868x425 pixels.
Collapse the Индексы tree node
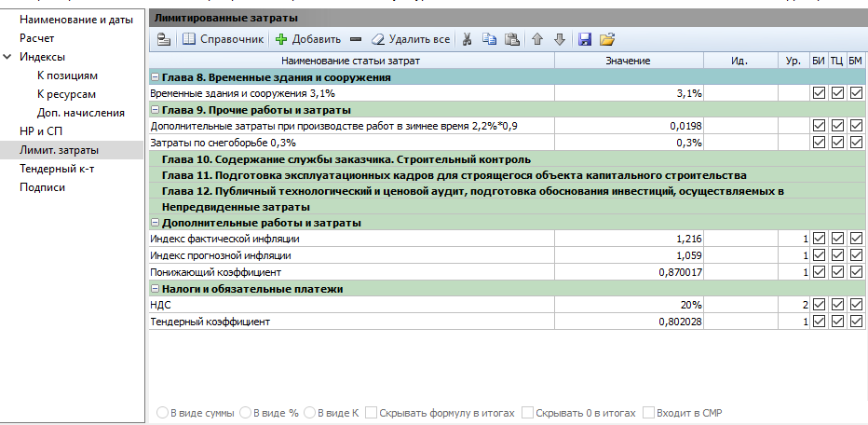coord(7,57)
